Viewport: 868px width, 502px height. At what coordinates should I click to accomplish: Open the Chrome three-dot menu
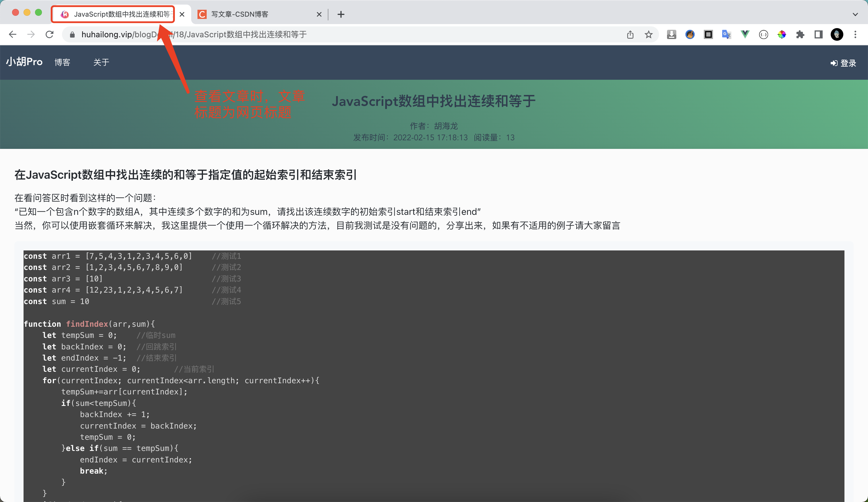[856, 34]
